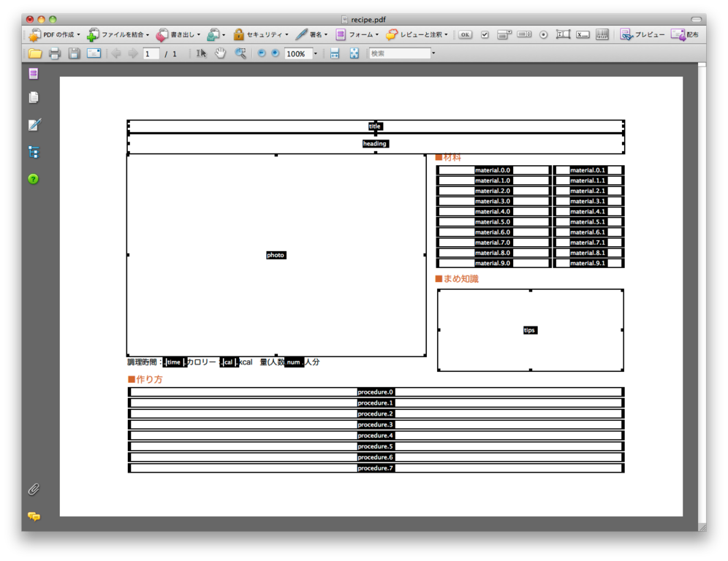Choose the marquee zoom tool
This screenshot has height=561, width=728.
[240, 53]
